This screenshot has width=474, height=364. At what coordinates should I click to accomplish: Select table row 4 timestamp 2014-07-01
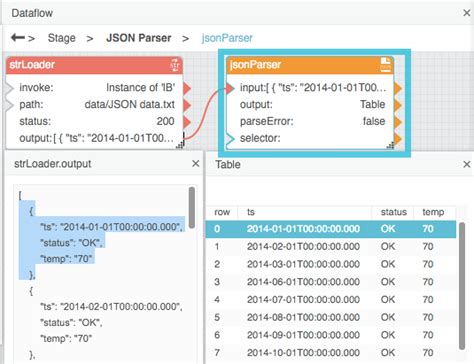(x=303, y=300)
